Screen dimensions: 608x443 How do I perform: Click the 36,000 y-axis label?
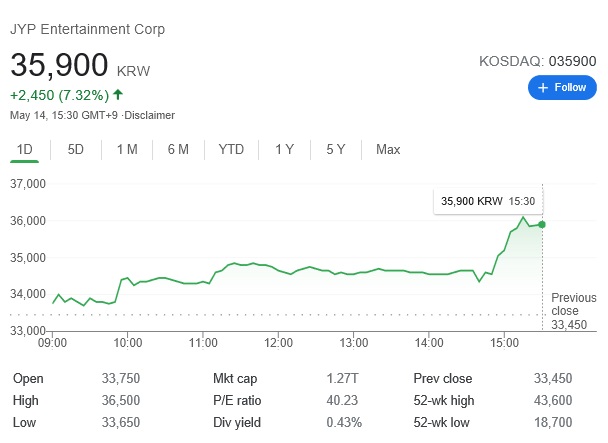[28, 221]
